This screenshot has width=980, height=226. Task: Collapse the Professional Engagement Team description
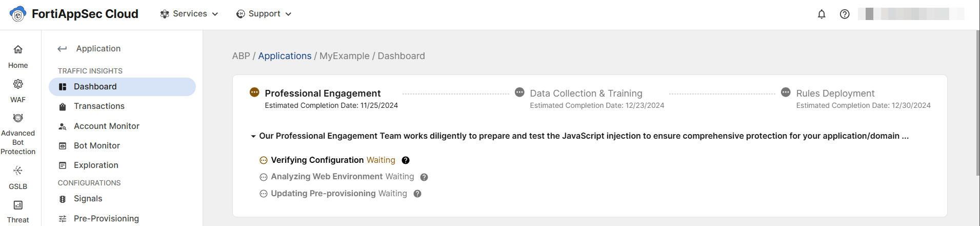(x=253, y=136)
